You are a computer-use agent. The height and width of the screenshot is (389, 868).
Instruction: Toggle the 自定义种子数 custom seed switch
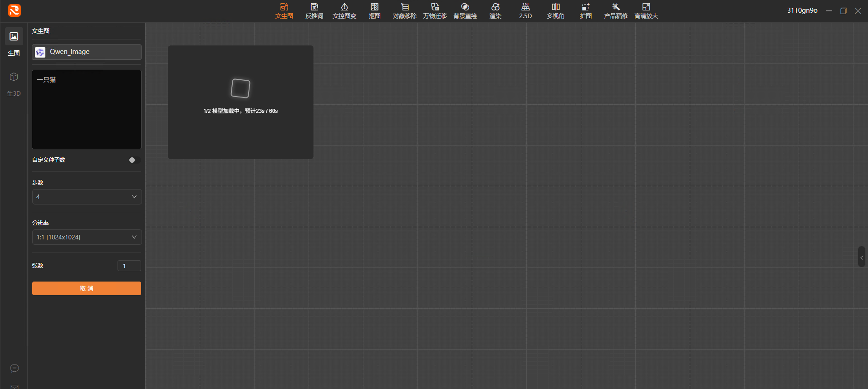(134, 160)
